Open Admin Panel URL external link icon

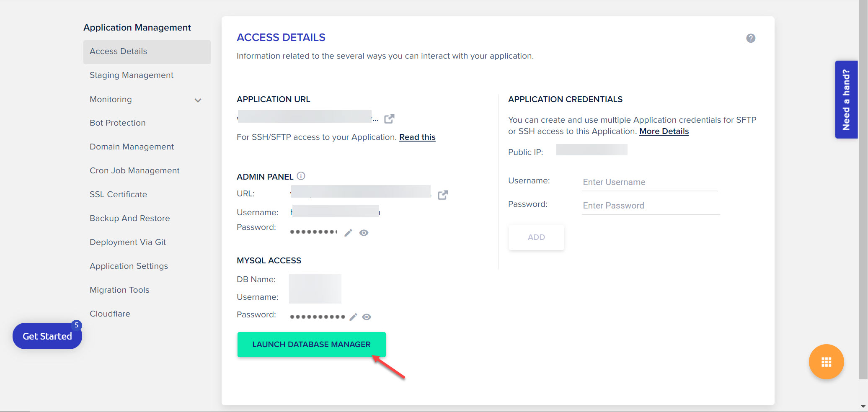coord(443,195)
